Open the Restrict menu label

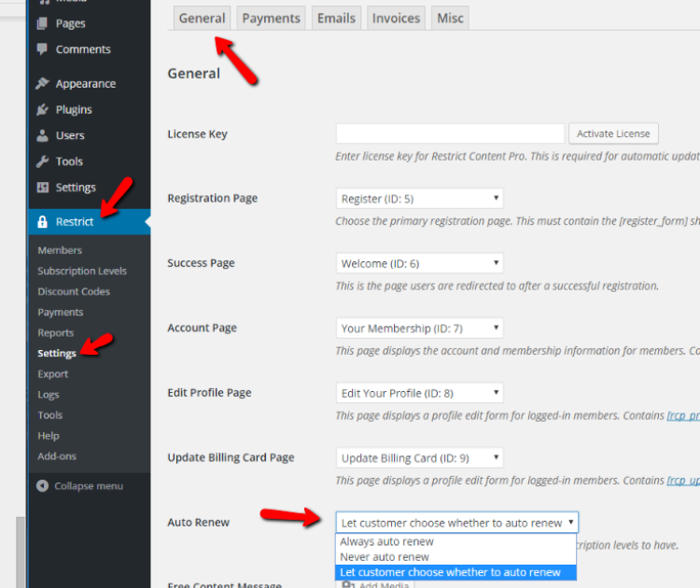point(75,221)
